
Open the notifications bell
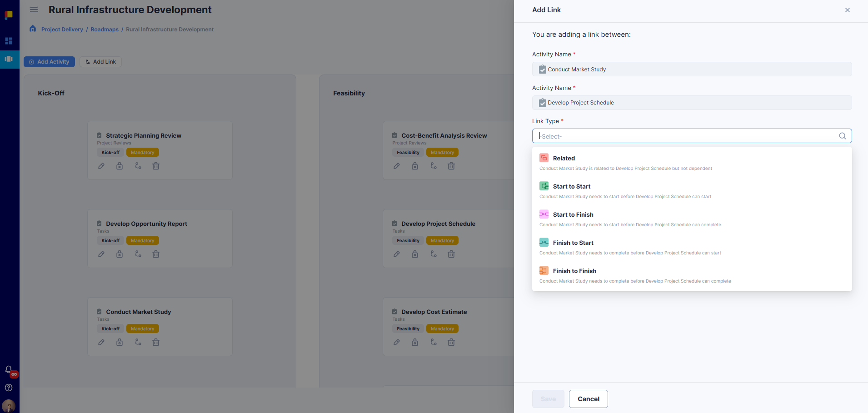[x=9, y=369]
